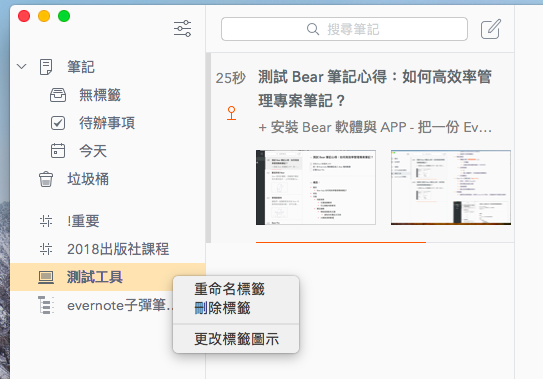Click the magnifier icon in search bar
This screenshot has height=379, width=543.
(x=313, y=29)
